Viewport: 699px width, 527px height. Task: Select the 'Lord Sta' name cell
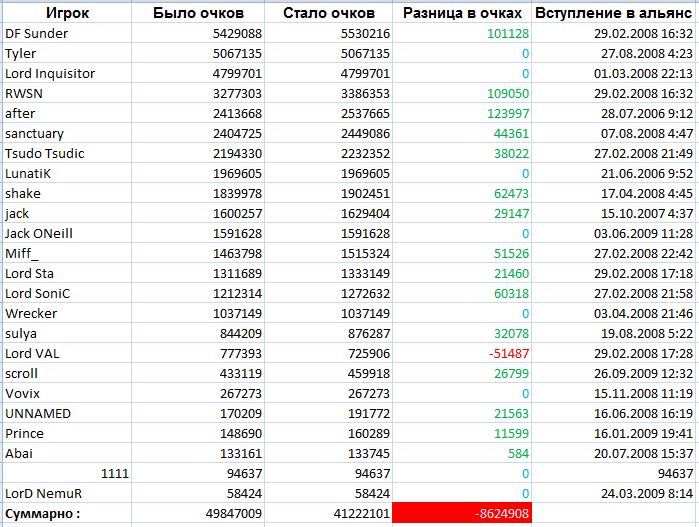[67, 273]
